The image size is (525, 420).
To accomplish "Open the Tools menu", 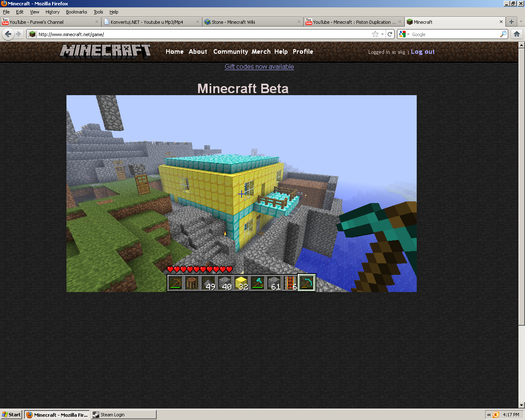I will [98, 12].
